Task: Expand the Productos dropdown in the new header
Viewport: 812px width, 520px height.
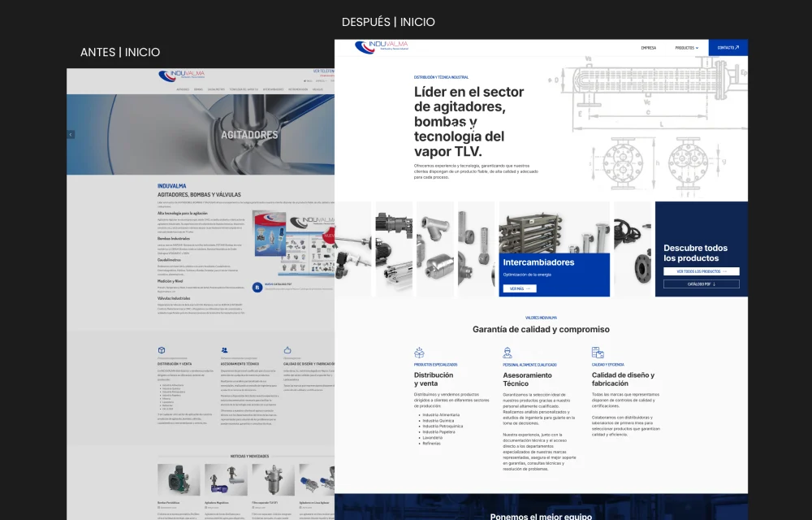Action: (x=687, y=48)
